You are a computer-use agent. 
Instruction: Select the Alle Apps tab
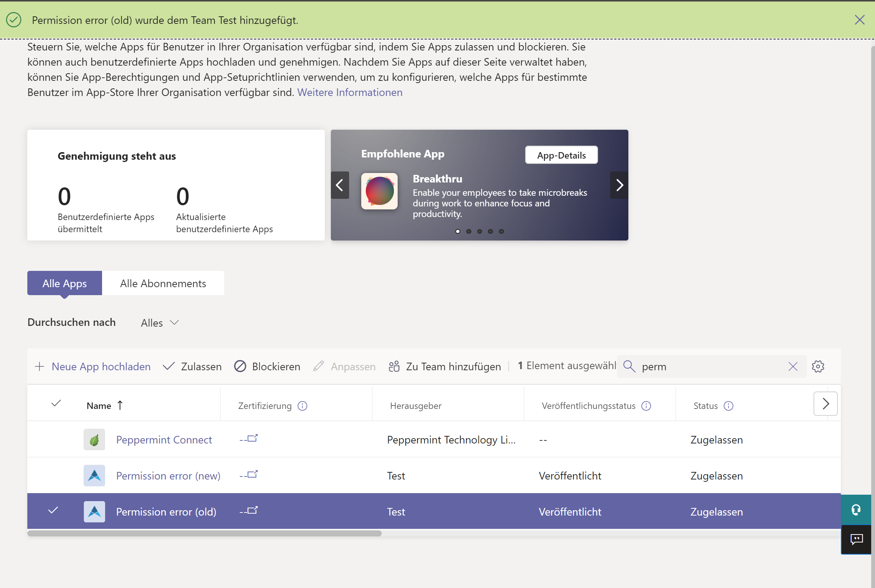(x=64, y=283)
